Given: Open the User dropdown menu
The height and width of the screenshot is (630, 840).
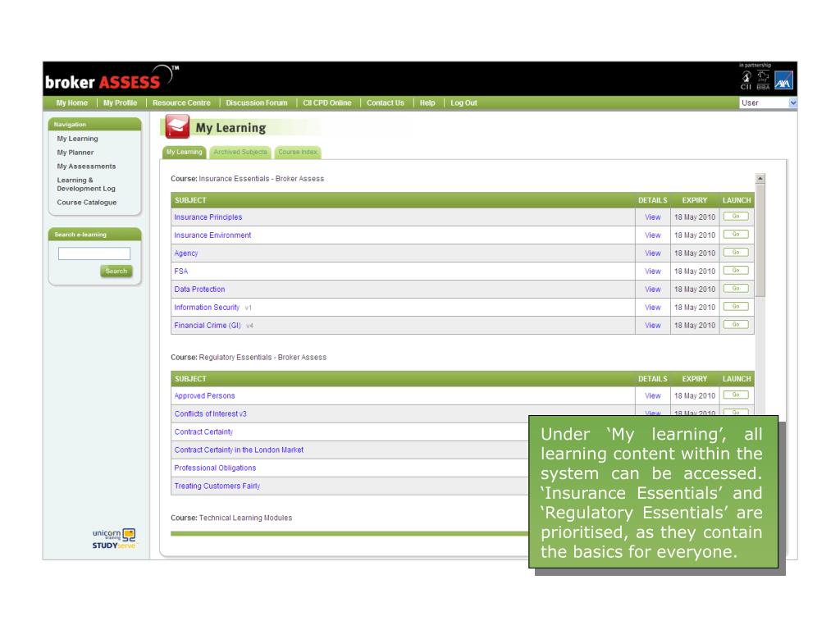Looking at the screenshot, I should pos(768,103).
